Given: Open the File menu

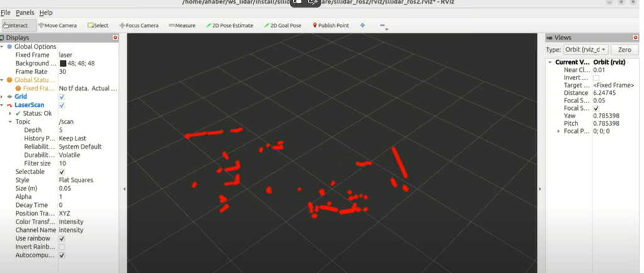Looking at the screenshot, I should click(6, 13).
